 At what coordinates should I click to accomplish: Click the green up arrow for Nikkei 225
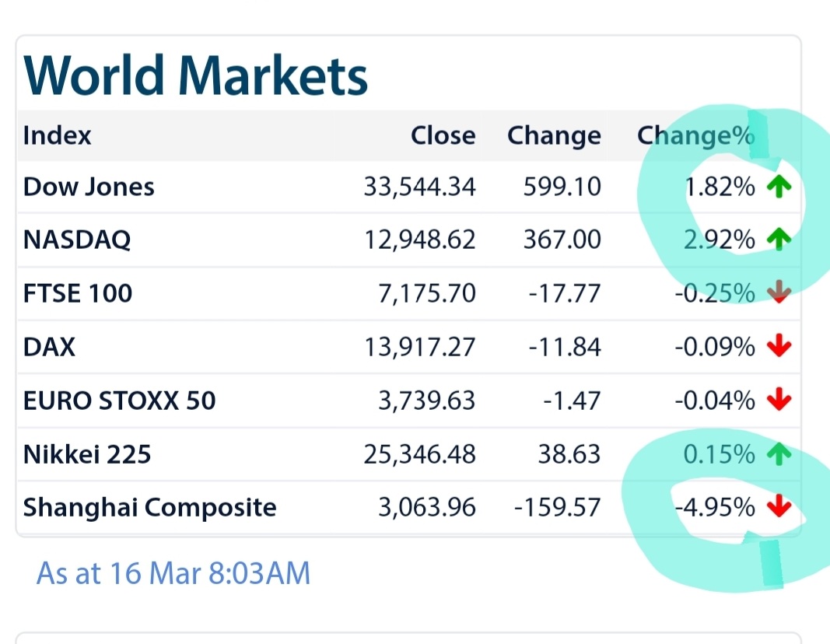[779, 454]
